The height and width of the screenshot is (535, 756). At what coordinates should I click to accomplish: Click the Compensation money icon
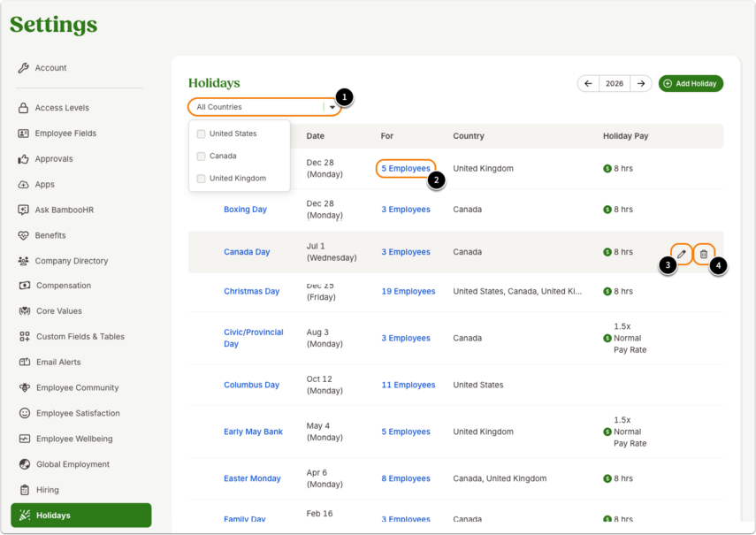[x=25, y=286]
